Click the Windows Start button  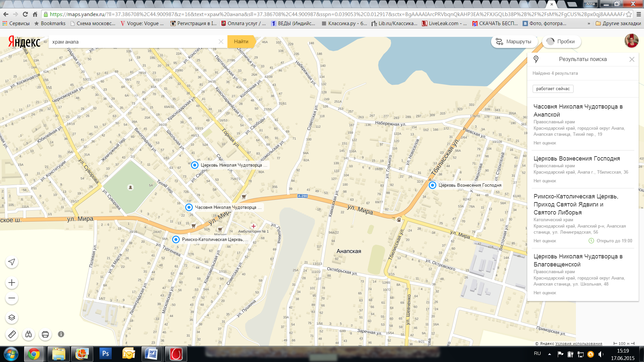11,354
